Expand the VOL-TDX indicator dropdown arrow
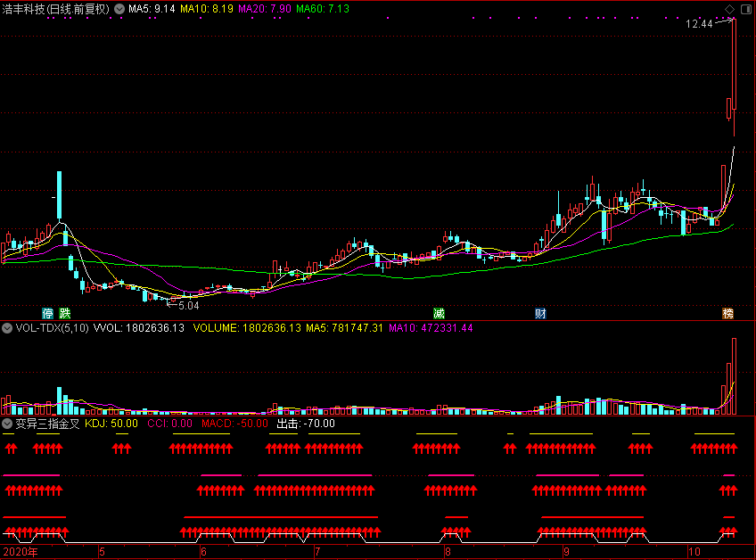This screenshot has width=756, height=560. (7, 328)
